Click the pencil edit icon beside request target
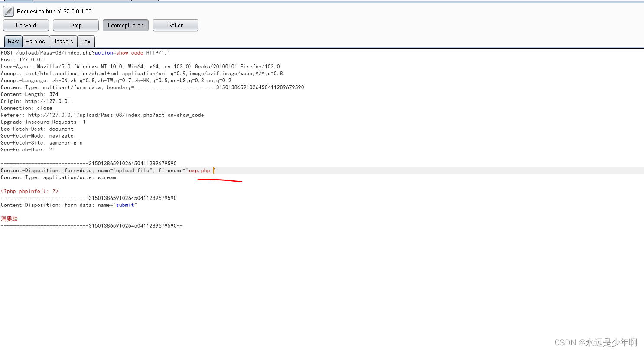644x351 pixels. [9, 12]
